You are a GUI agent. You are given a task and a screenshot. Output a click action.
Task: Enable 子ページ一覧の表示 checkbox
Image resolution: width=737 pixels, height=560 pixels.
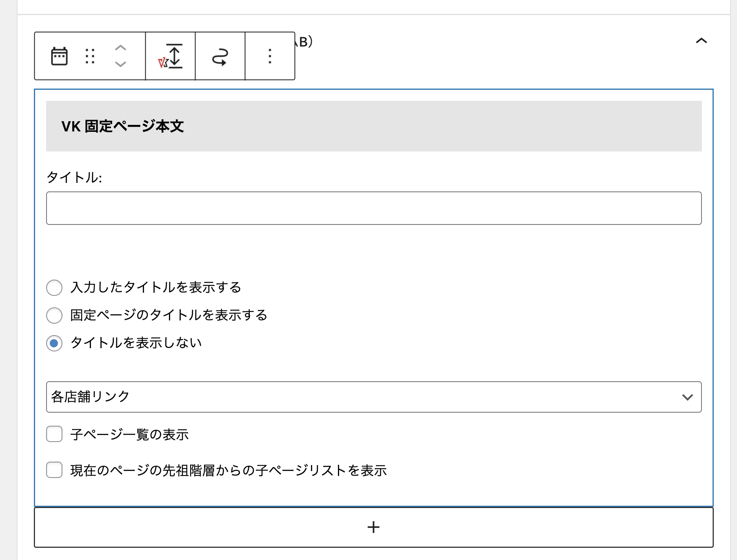(54, 434)
